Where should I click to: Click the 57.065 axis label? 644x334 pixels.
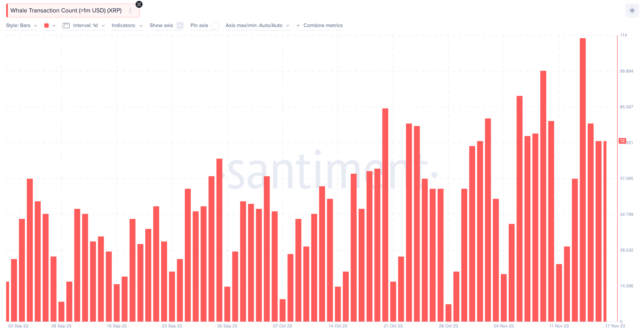[627, 179]
